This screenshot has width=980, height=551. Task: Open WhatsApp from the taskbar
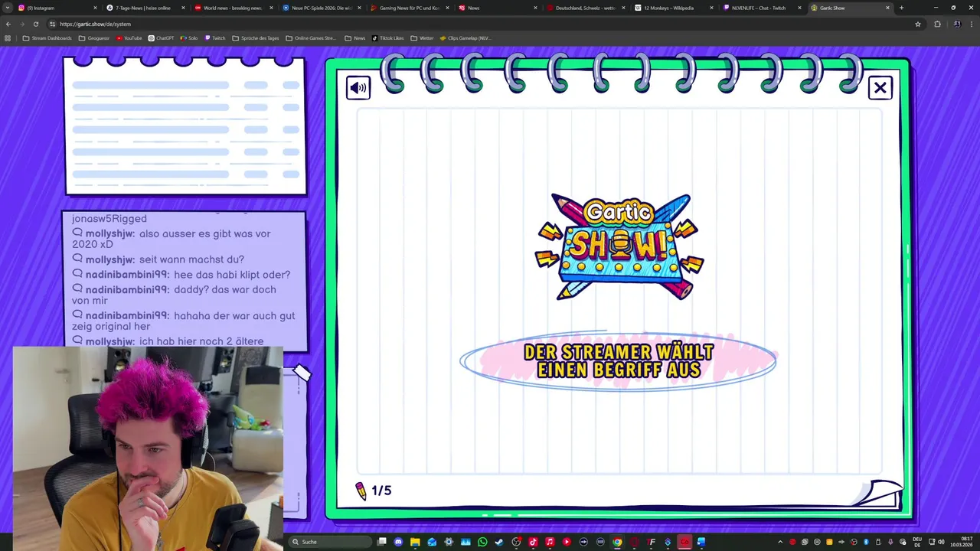[x=482, y=542]
